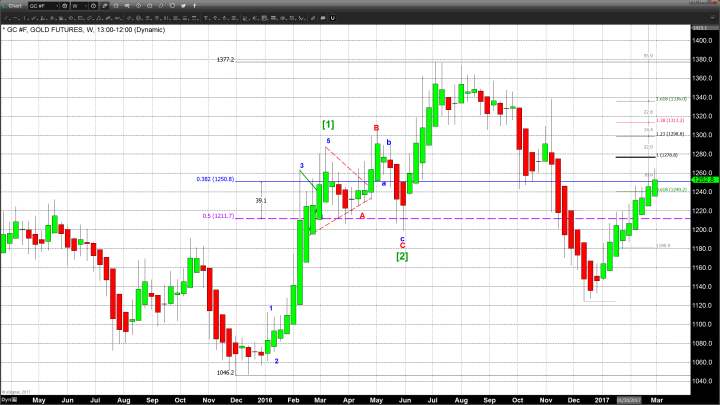The height and width of the screenshot is (405, 720).
Task: Select the speech bubble comment tool
Action: point(322,17)
